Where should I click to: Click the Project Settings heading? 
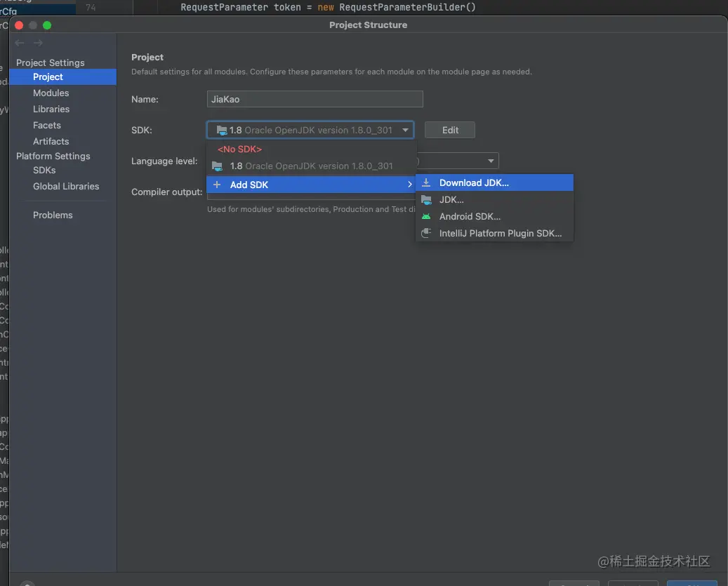click(x=51, y=62)
